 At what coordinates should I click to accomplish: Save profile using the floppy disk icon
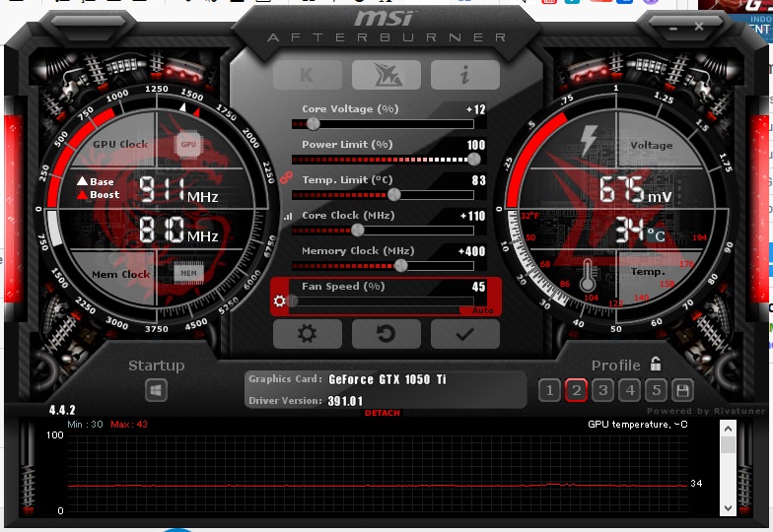click(681, 390)
